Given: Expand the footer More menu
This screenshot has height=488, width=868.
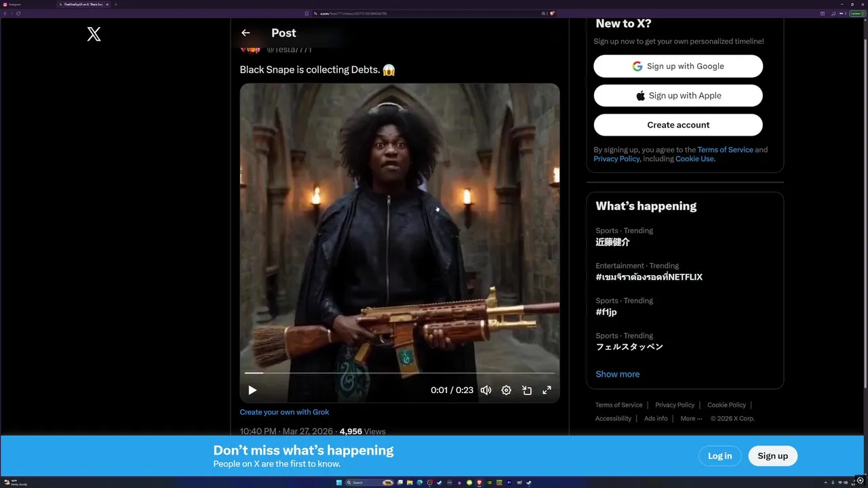Looking at the screenshot, I should pyautogui.click(x=691, y=419).
